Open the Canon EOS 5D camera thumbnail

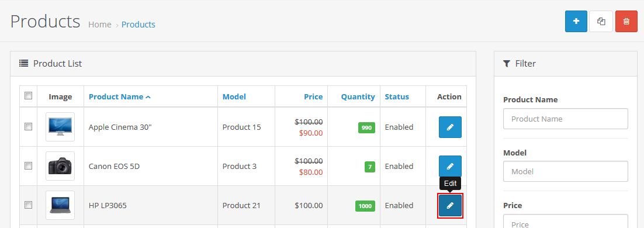coord(60,166)
